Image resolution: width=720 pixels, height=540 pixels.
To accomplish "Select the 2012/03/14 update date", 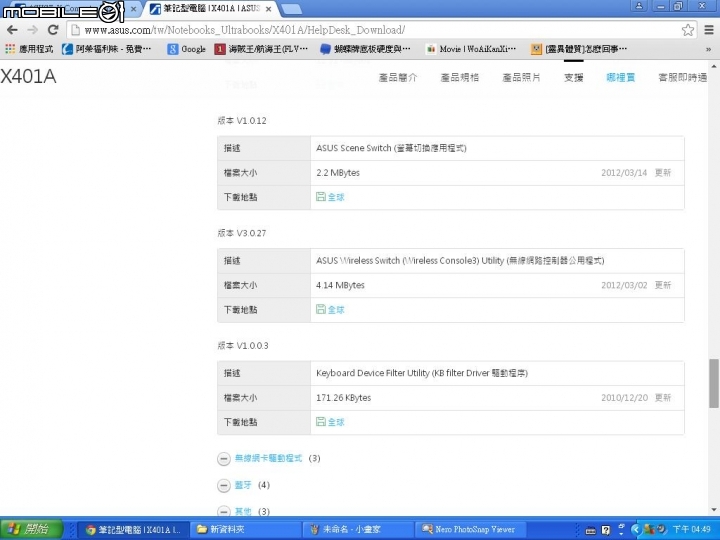I will coord(624,173).
